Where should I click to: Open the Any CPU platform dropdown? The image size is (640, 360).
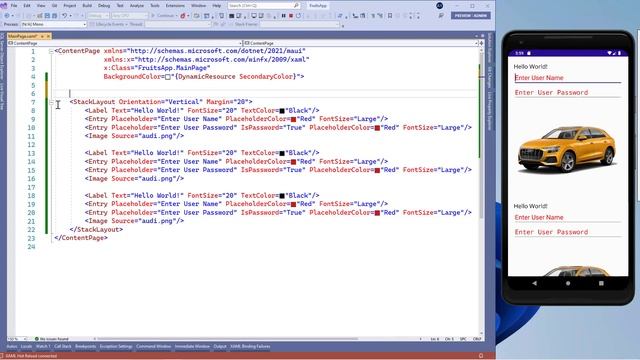pos(129,16)
